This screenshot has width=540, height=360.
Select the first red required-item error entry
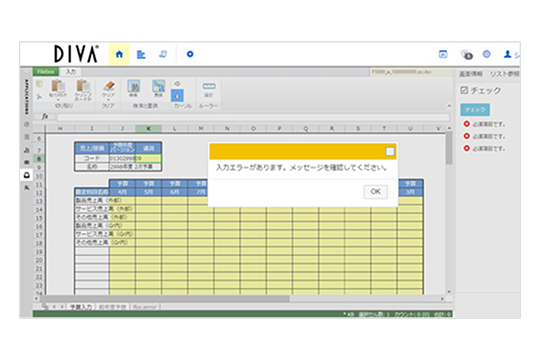tap(484, 124)
